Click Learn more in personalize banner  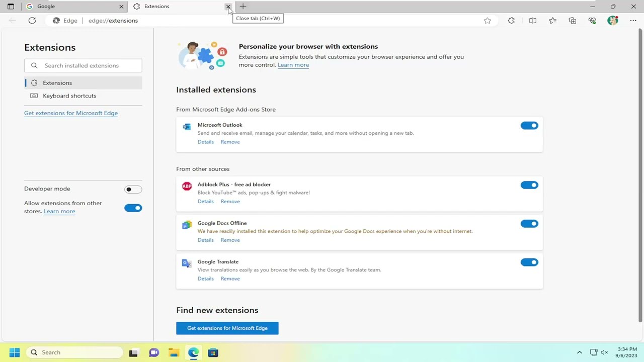[x=293, y=65]
